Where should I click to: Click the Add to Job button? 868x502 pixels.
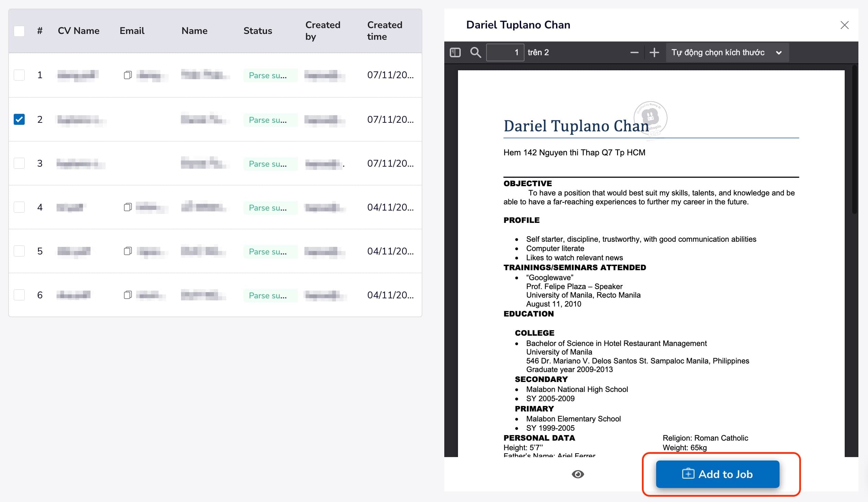pyautogui.click(x=718, y=475)
